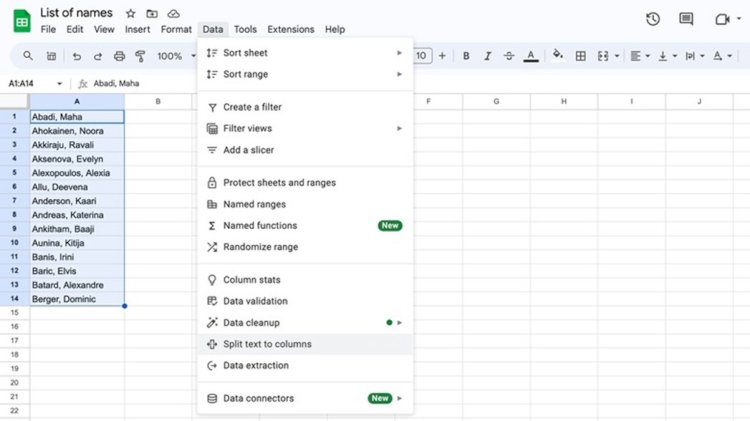Open the name box range dropdown

(59, 84)
